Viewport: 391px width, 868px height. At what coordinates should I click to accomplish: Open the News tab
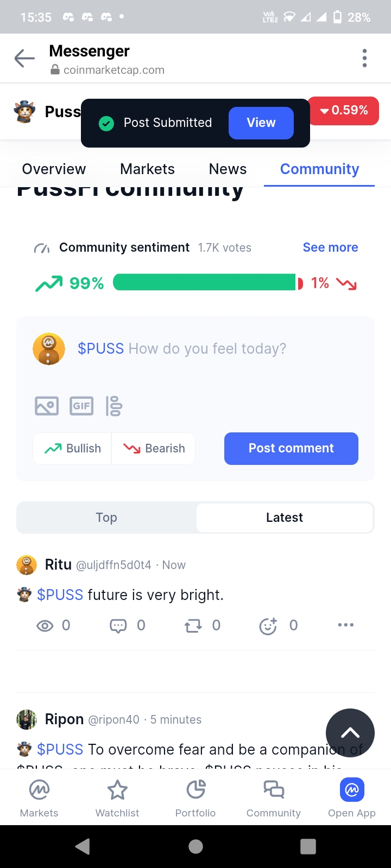228,169
